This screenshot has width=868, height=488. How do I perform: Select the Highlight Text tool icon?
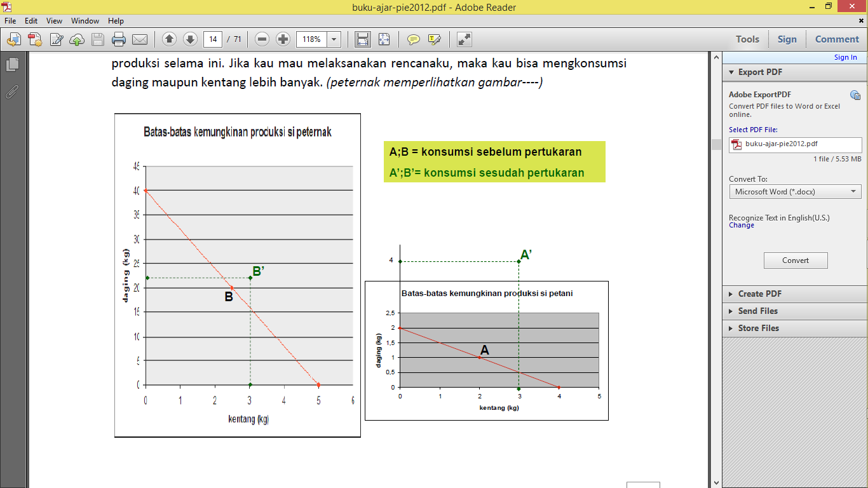pyautogui.click(x=435, y=39)
